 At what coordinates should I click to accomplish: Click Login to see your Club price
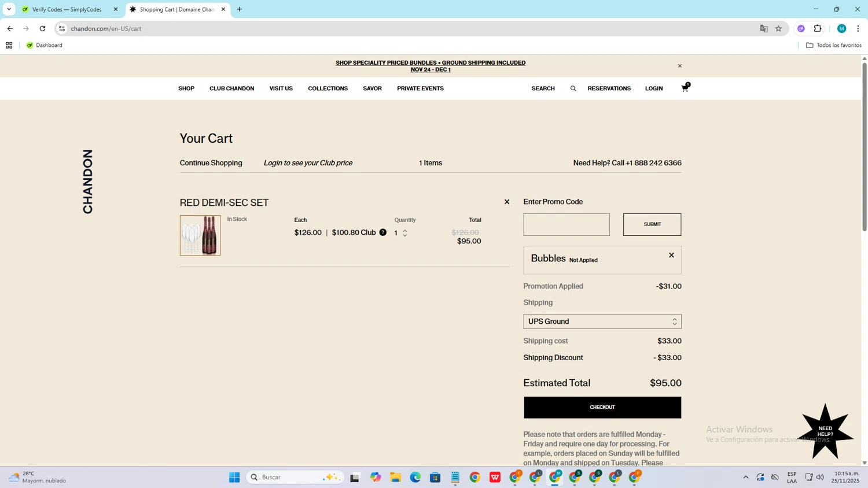click(308, 163)
